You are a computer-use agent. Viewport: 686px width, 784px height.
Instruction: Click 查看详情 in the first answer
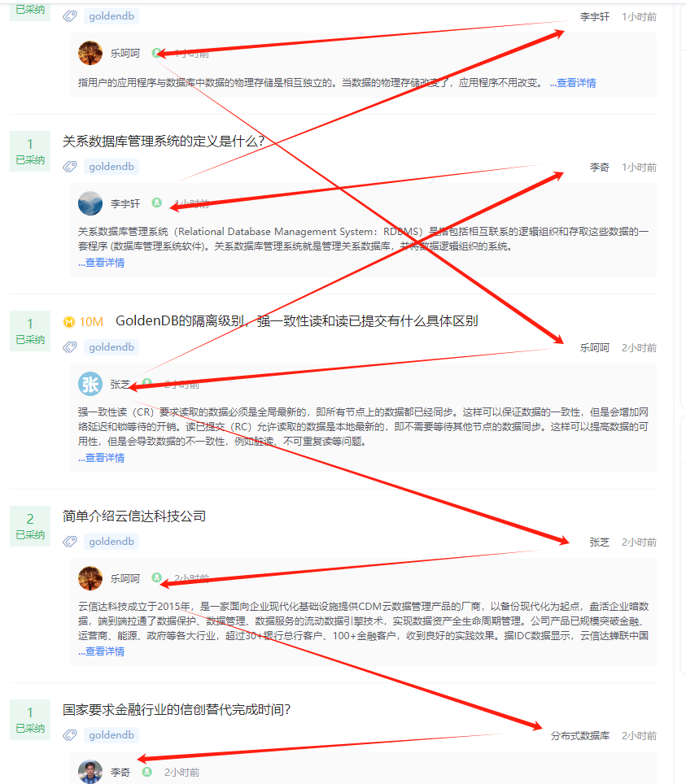[x=573, y=83]
